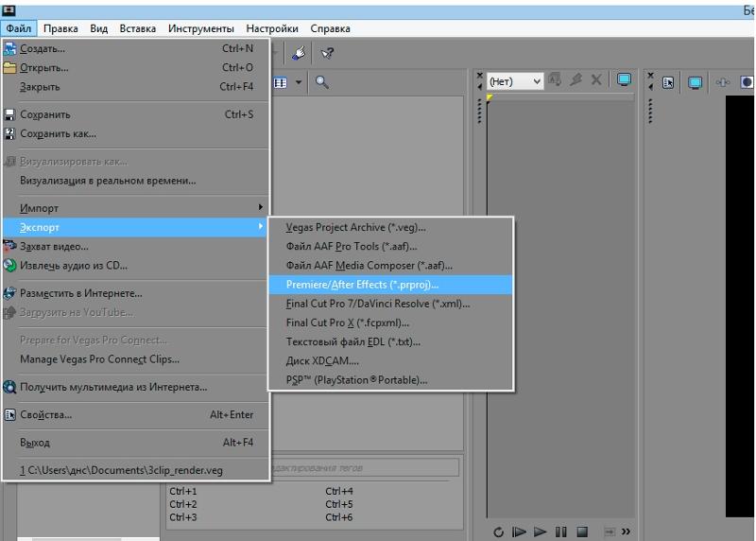This screenshot has width=756, height=541.
Task: Select Разместить в Интернете... entry
Action: click(x=135, y=293)
